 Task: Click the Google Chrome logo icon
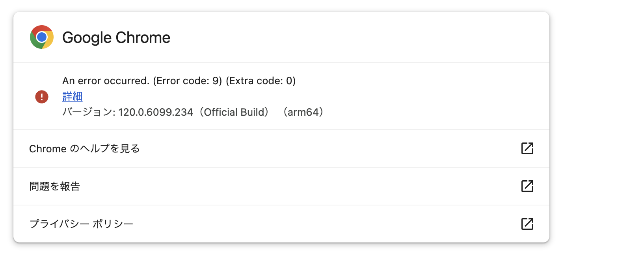coord(42,37)
